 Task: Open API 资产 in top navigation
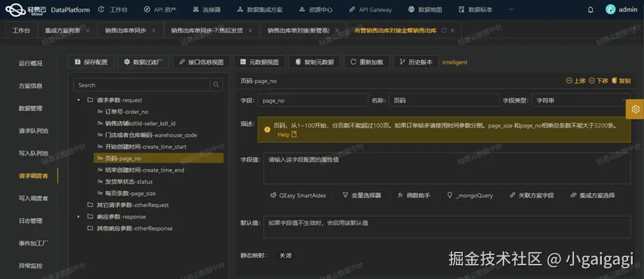[x=160, y=9]
